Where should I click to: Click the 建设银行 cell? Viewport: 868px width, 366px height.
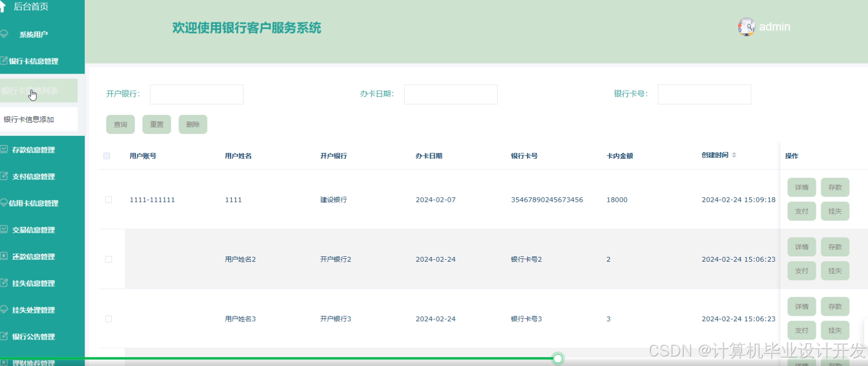coord(334,200)
